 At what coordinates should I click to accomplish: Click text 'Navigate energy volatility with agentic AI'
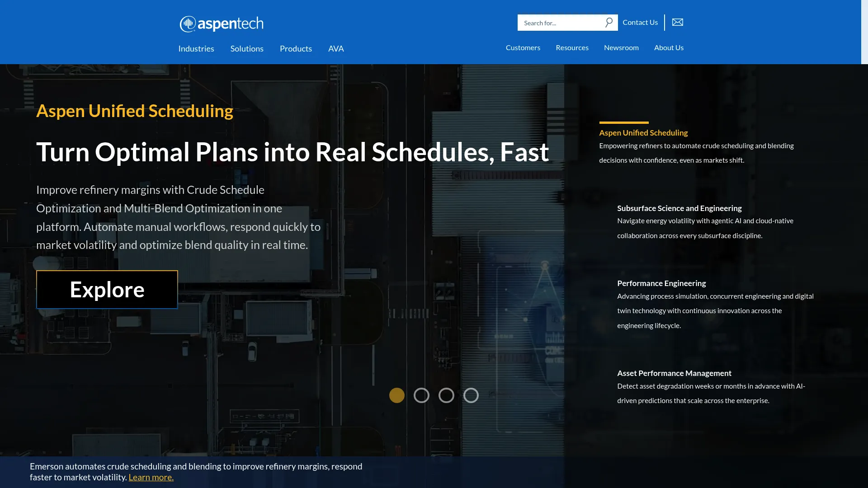[x=705, y=228]
